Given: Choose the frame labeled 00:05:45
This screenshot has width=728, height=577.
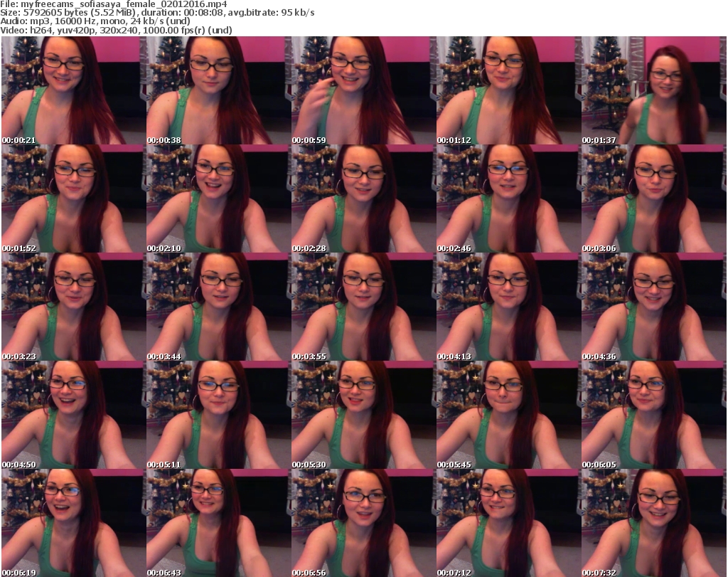Looking at the screenshot, I should [508, 415].
